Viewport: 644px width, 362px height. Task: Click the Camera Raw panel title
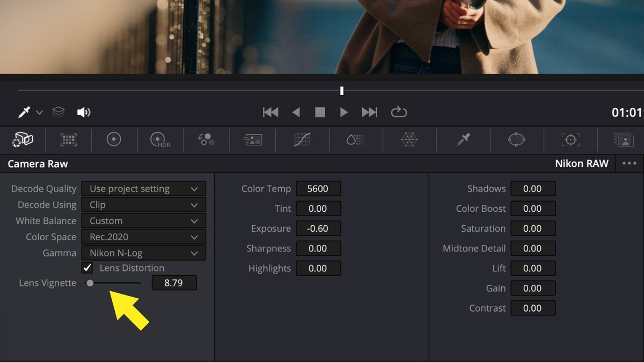[38, 164]
